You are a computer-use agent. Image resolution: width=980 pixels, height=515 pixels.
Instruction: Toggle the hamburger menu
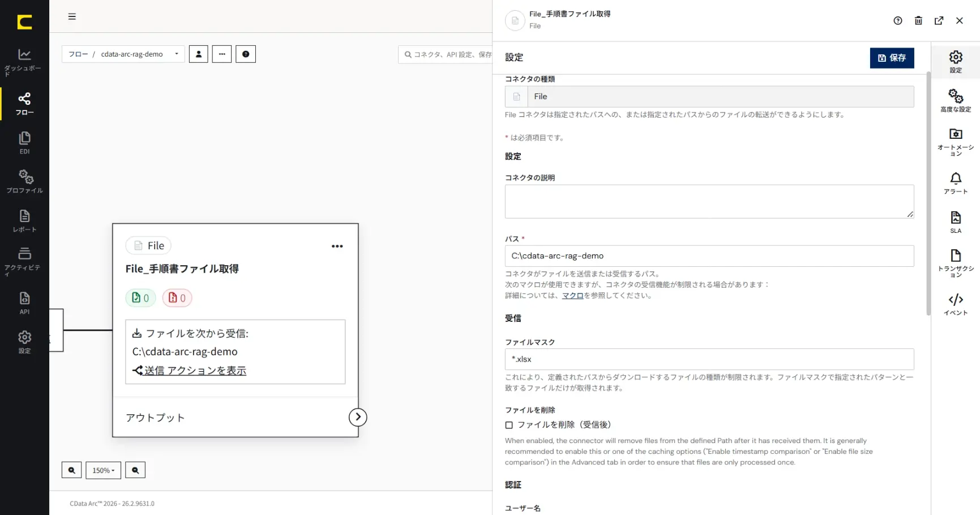click(72, 16)
